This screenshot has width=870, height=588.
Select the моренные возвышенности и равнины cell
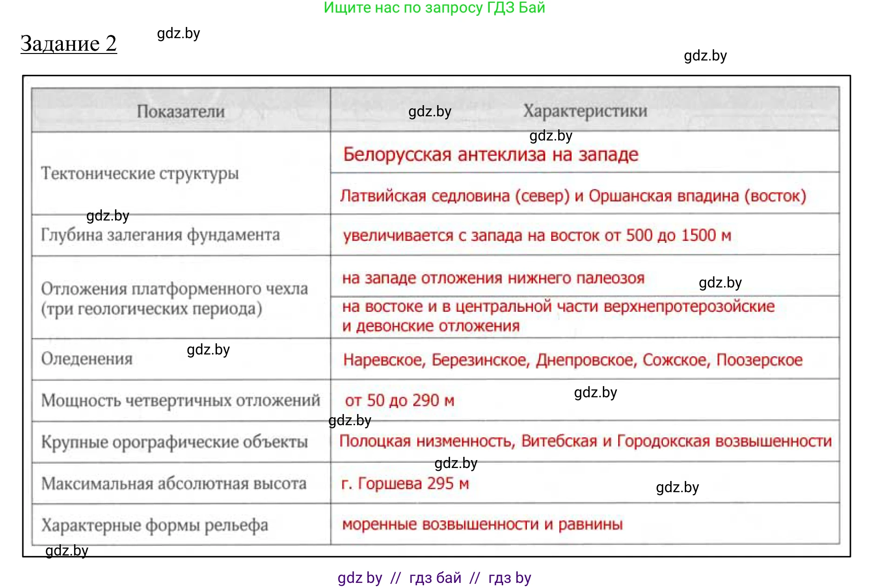point(482,524)
